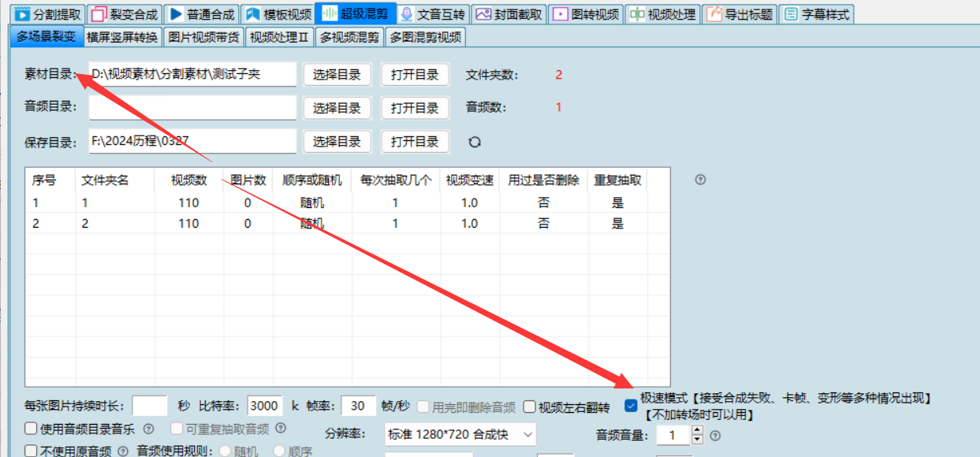The height and width of the screenshot is (457, 980).
Task: Click 打开目录 button for 音频目录
Action: [415, 108]
